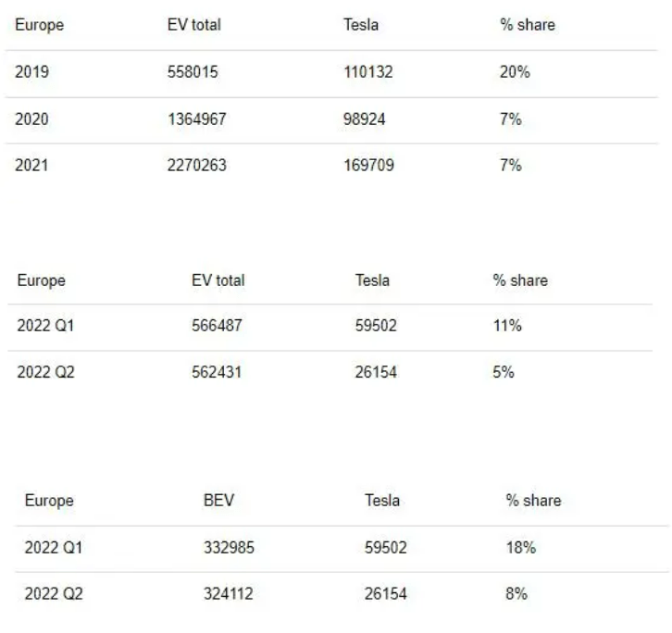Select the 2020 EV total 1364967
This screenshot has height=633, width=672.
[x=197, y=118]
